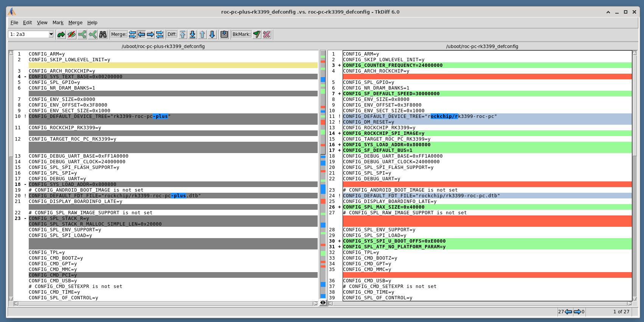Go to previous diff with up arrow
Viewport: 644px width, 322px height.
pos(202,34)
